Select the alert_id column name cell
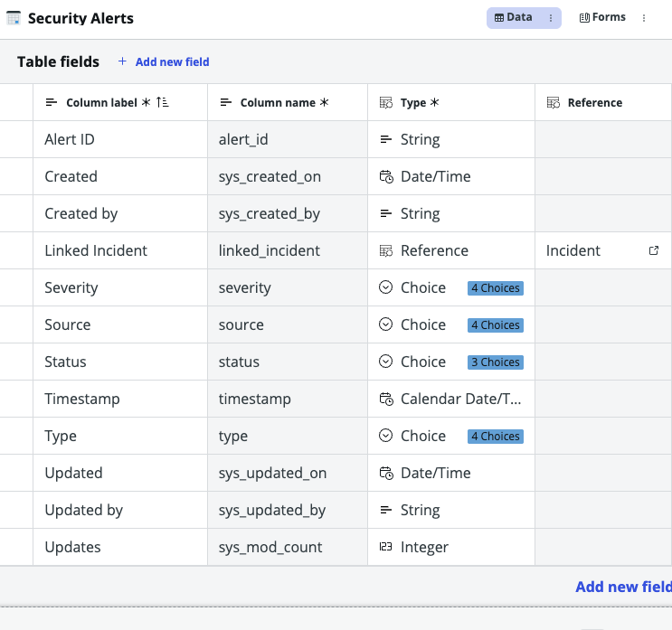Viewport: 672px width, 630px height. pos(288,139)
